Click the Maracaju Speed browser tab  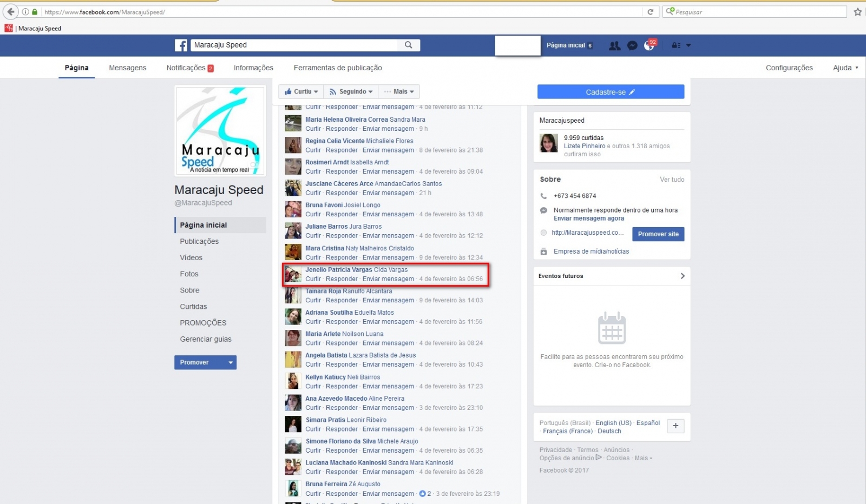[34, 29]
